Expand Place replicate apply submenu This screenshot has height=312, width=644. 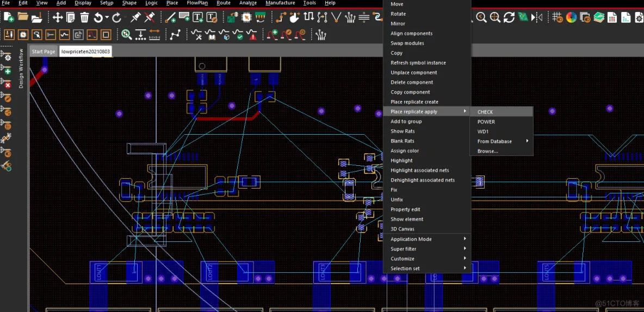[x=427, y=111]
